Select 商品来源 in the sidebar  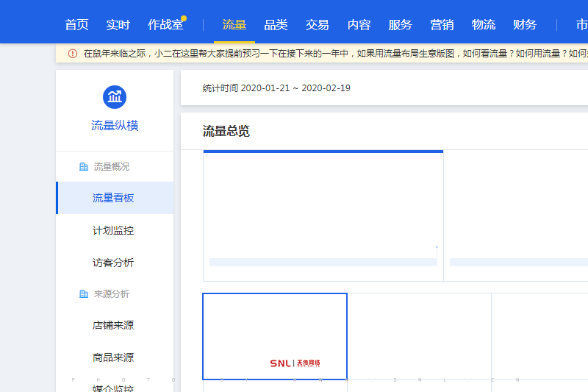pyautogui.click(x=113, y=357)
